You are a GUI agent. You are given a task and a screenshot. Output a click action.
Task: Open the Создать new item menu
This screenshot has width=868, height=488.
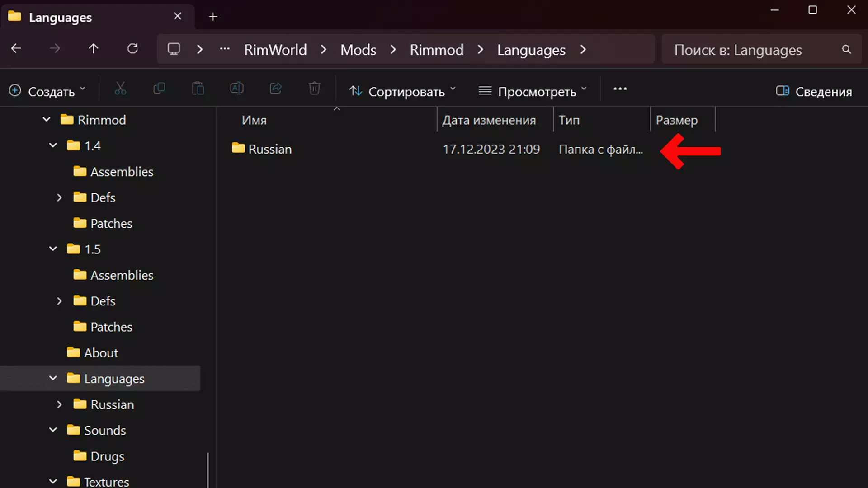[x=47, y=92]
